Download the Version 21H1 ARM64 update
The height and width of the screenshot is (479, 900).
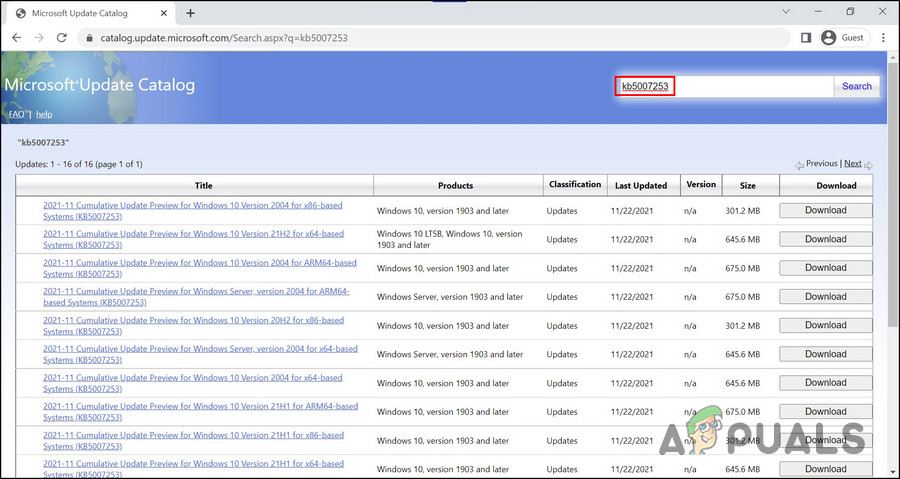825,411
